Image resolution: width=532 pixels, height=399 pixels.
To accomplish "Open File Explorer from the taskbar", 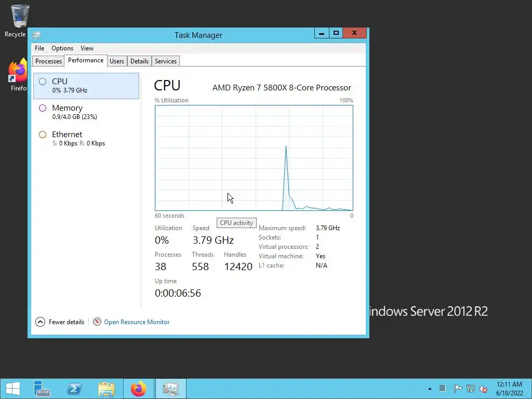I will [107, 389].
